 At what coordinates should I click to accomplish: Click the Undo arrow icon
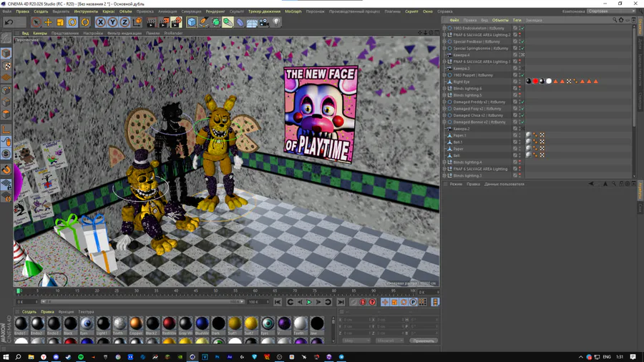[x=9, y=22]
